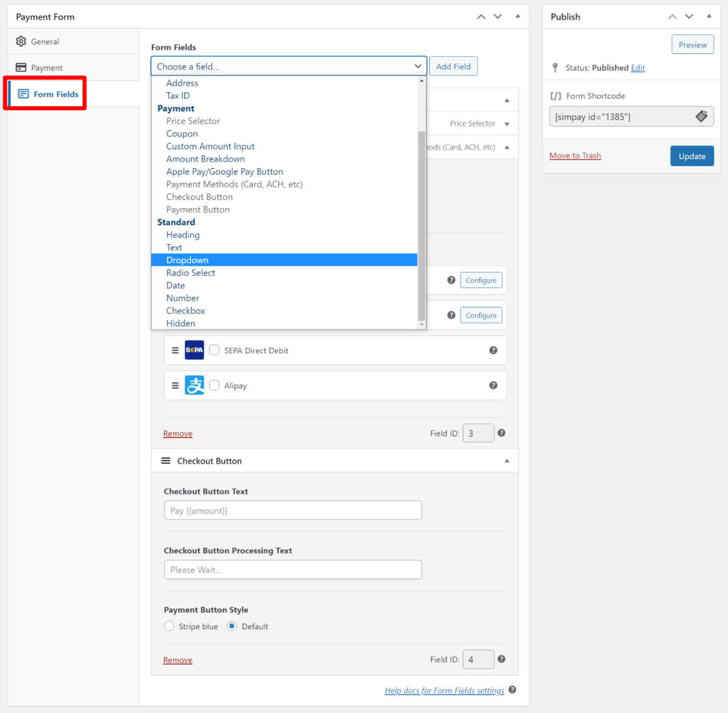
Task: Click the Payment card icon
Action: 21,67
